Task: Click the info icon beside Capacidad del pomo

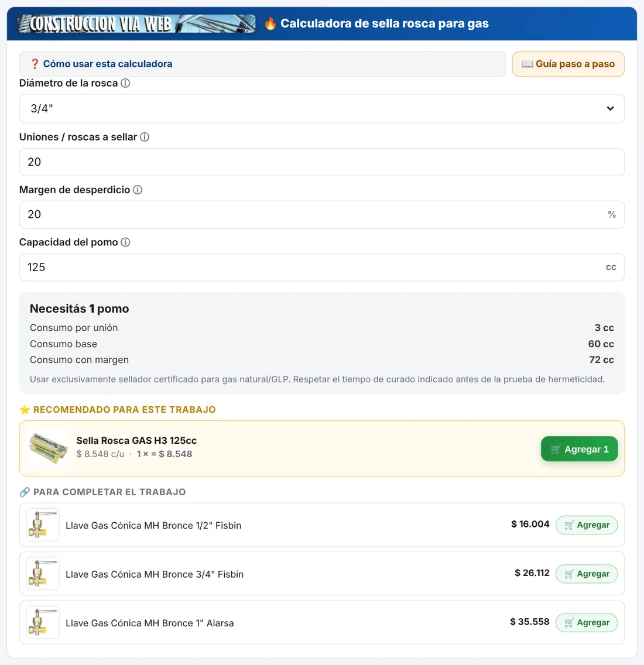Action: (x=125, y=242)
